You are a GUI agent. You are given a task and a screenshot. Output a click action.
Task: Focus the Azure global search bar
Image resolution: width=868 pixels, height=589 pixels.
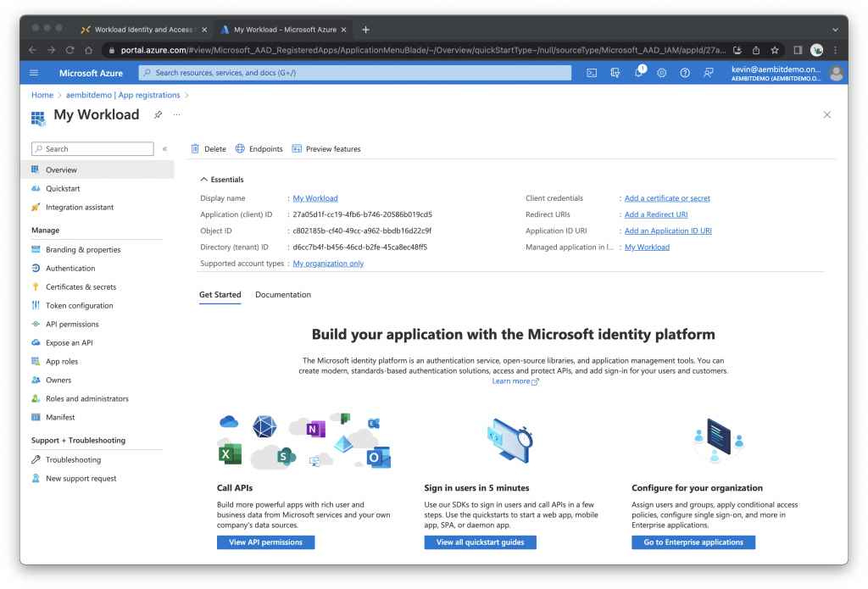[355, 73]
